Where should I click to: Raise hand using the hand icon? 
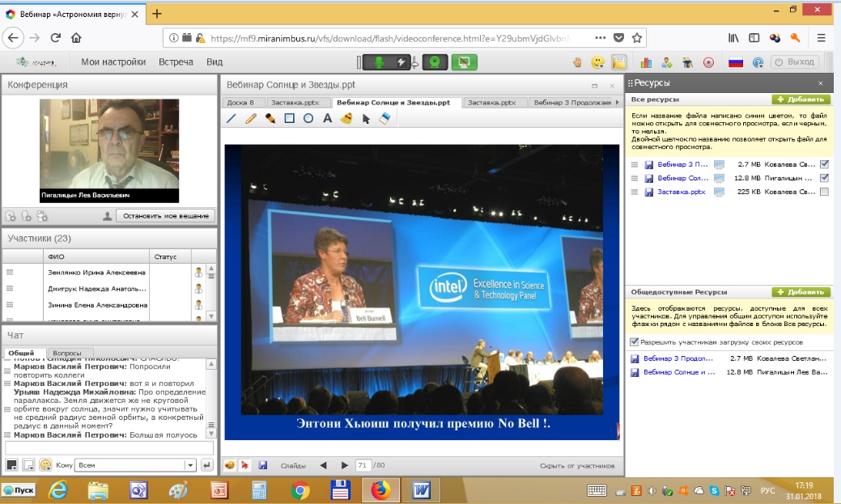(x=577, y=62)
